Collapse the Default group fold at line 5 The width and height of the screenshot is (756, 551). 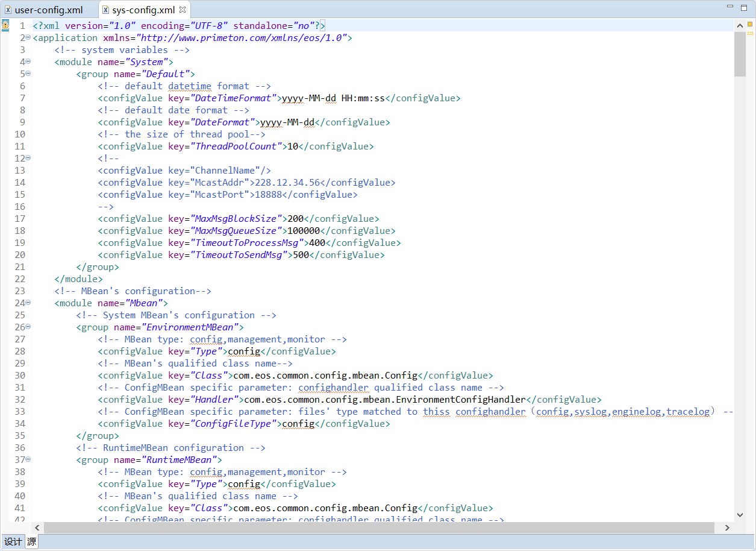(x=28, y=74)
